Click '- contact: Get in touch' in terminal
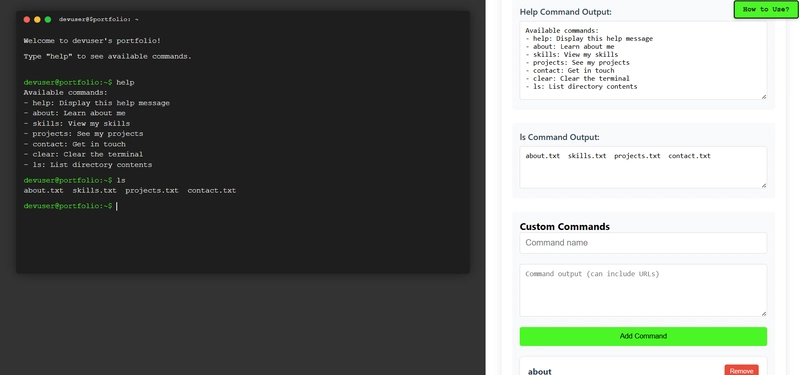This screenshot has width=800, height=375. point(74,144)
